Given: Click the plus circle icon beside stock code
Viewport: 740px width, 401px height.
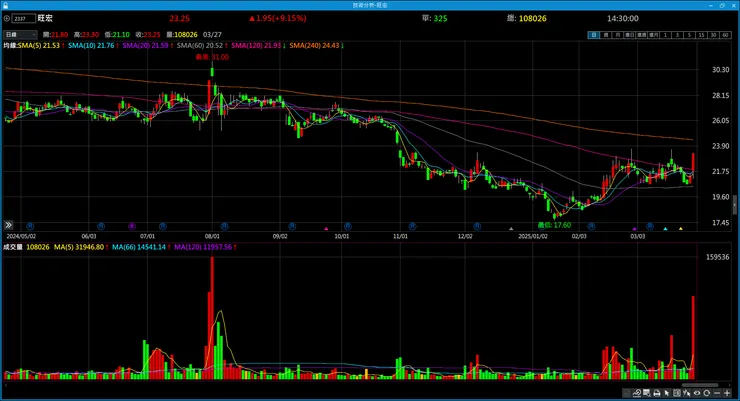Looking at the screenshot, I should (6, 18).
